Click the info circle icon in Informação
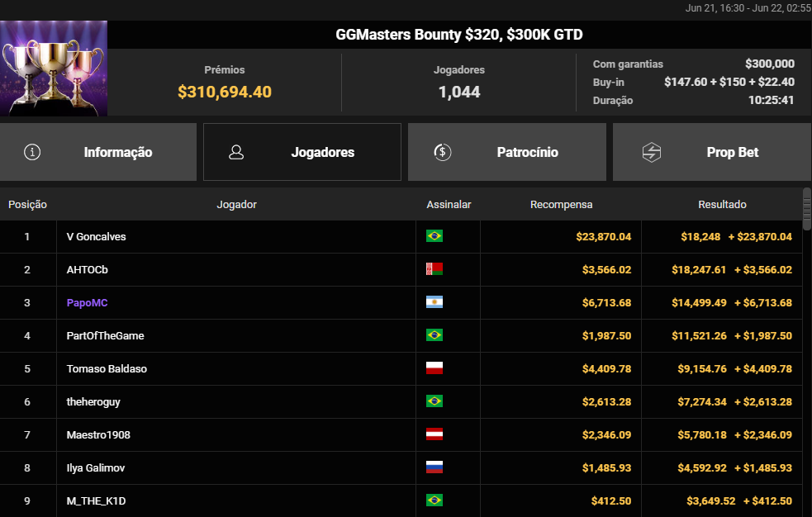812x517 pixels. pos(32,152)
